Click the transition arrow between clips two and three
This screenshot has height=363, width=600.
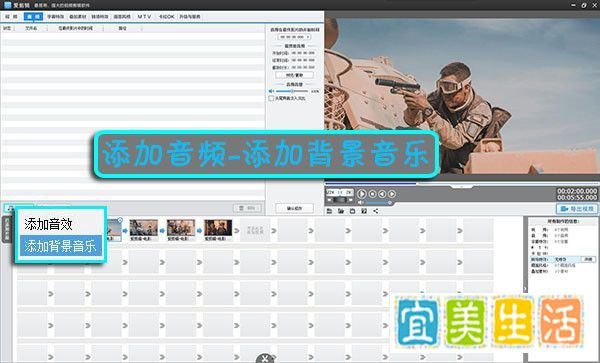[x=162, y=231]
